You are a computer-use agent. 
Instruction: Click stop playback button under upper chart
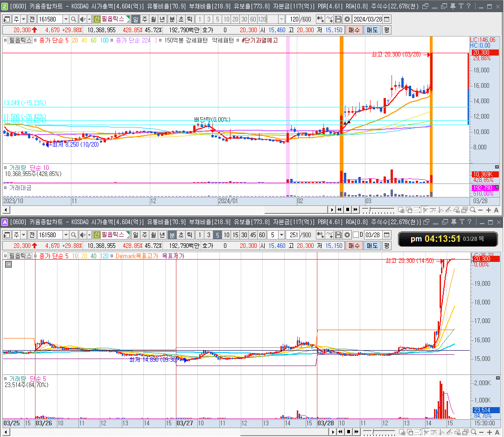[x=348, y=210]
